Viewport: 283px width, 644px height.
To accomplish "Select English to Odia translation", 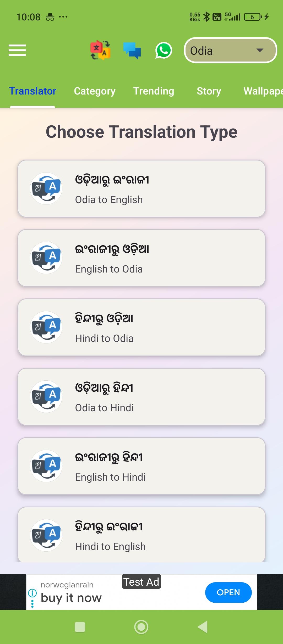I will click(141, 258).
